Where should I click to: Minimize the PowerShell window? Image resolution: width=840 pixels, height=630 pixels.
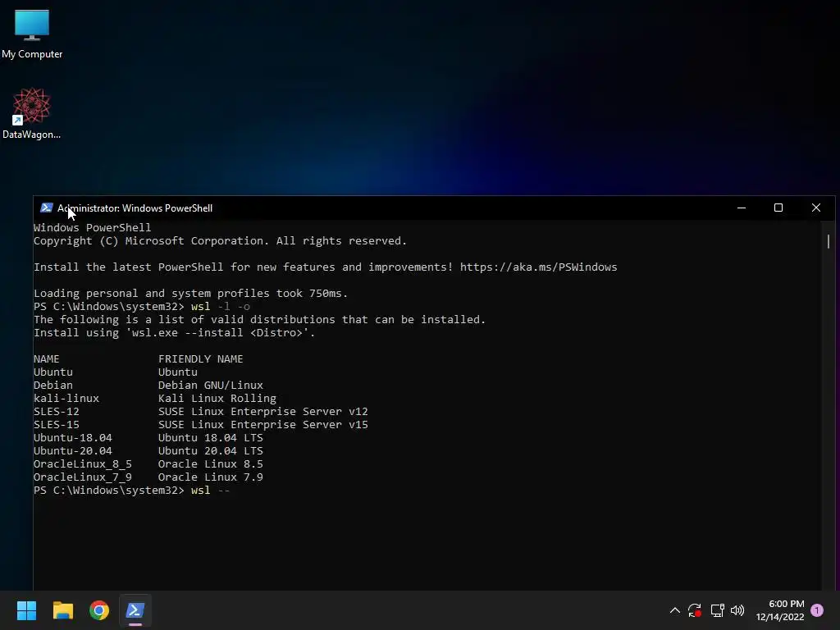(742, 208)
